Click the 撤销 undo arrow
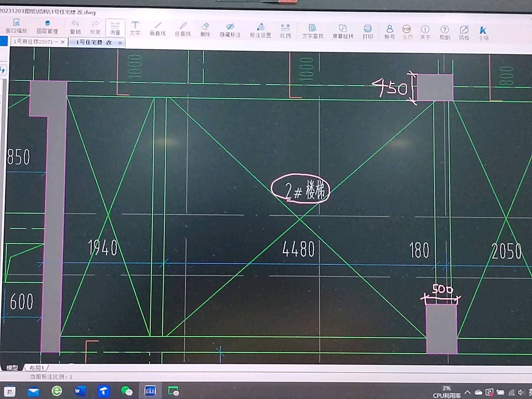This screenshot has width=532, height=399. [x=75, y=27]
